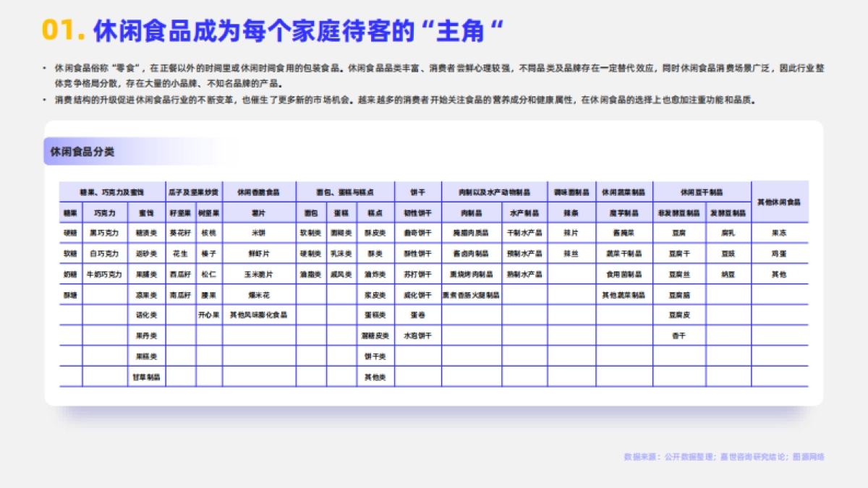Click the 曲奇饼干 cell

coord(417,234)
